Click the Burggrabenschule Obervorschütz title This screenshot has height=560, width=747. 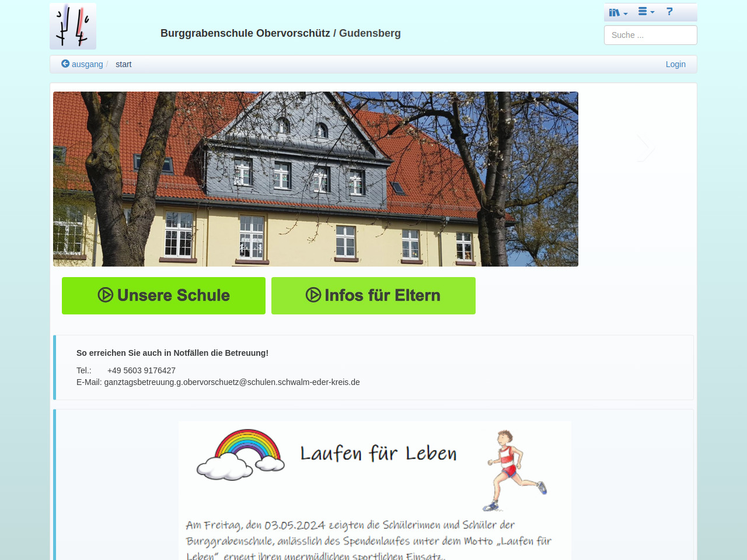(245, 33)
